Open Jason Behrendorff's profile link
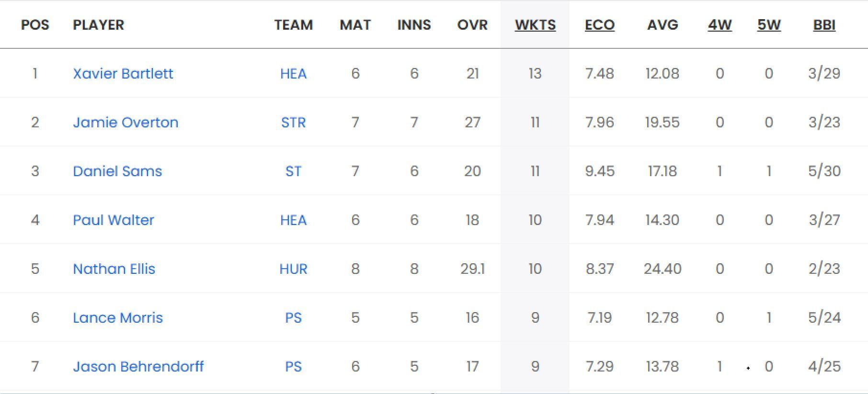The height and width of the screenshot is (394, 868). pyautogui.click(x=138, y=366)
